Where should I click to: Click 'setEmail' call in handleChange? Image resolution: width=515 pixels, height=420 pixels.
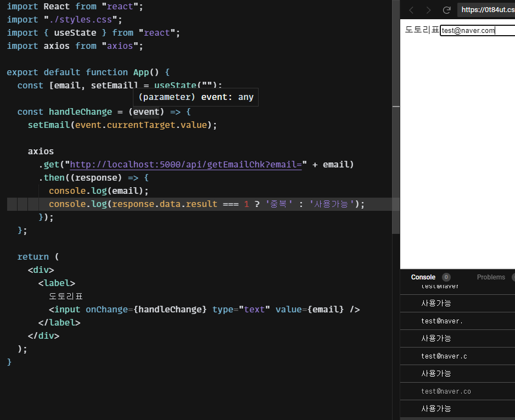click(x=49, y=125)
